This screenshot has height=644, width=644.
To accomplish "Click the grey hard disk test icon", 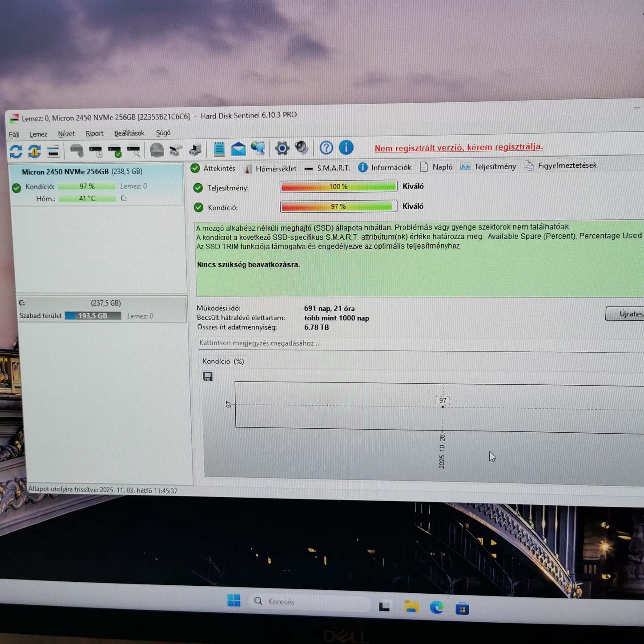I will click(x=77, y=151).
